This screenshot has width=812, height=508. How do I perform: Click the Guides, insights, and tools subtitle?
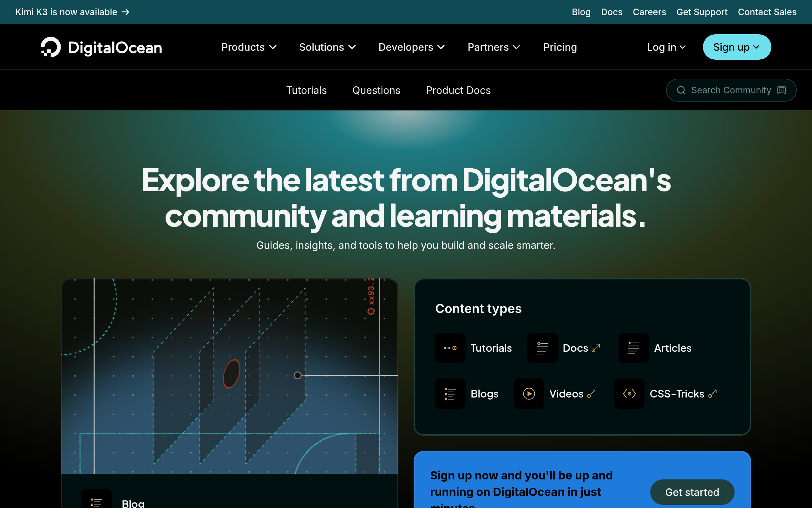[406, 245]
